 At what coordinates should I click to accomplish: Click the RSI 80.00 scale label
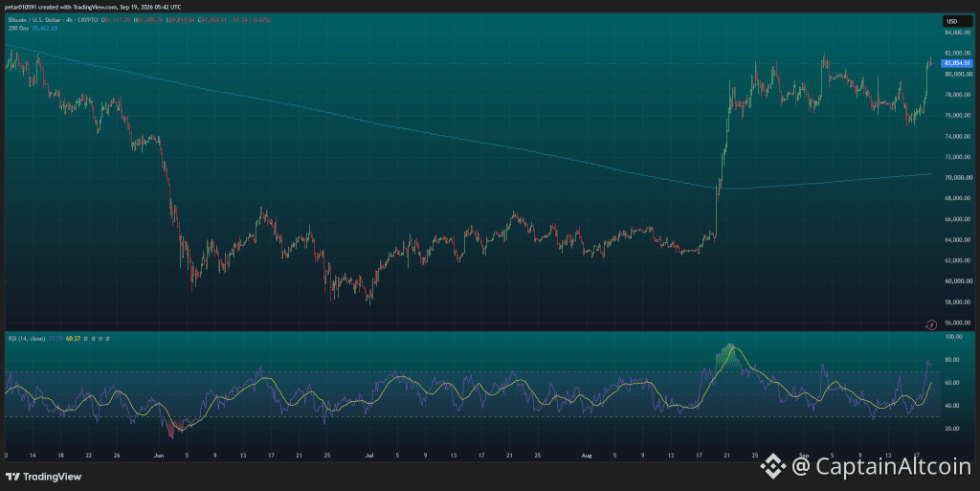pos(952,360)
